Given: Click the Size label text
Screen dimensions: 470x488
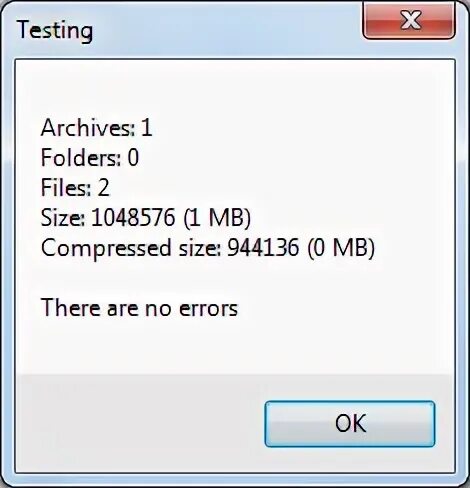Looking at the screenshot, I should click(x=63, y=217).
